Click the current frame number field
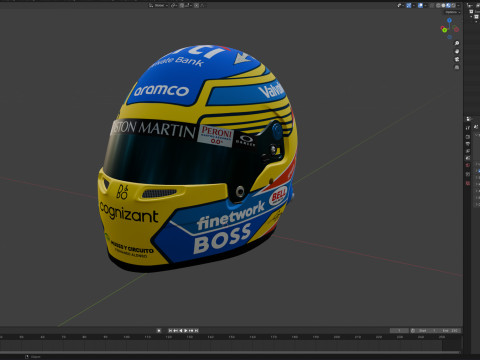480x360 pixels. tap(399, 331)
